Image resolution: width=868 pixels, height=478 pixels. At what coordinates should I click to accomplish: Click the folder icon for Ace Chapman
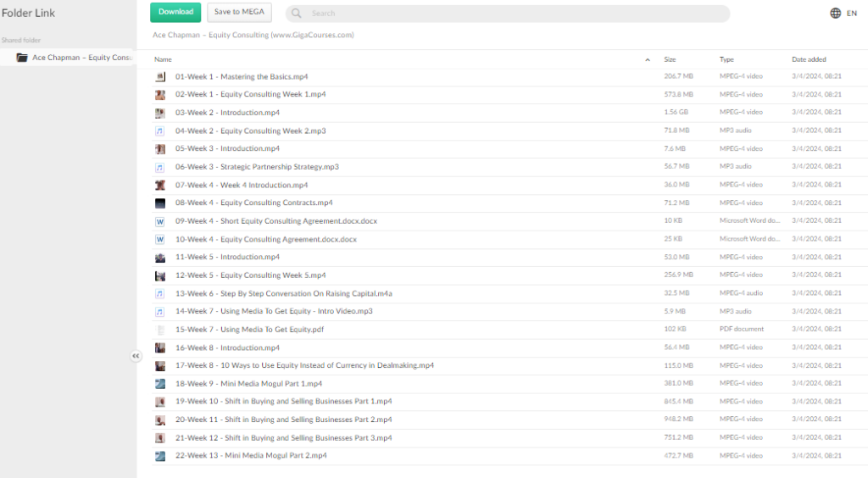22,58
